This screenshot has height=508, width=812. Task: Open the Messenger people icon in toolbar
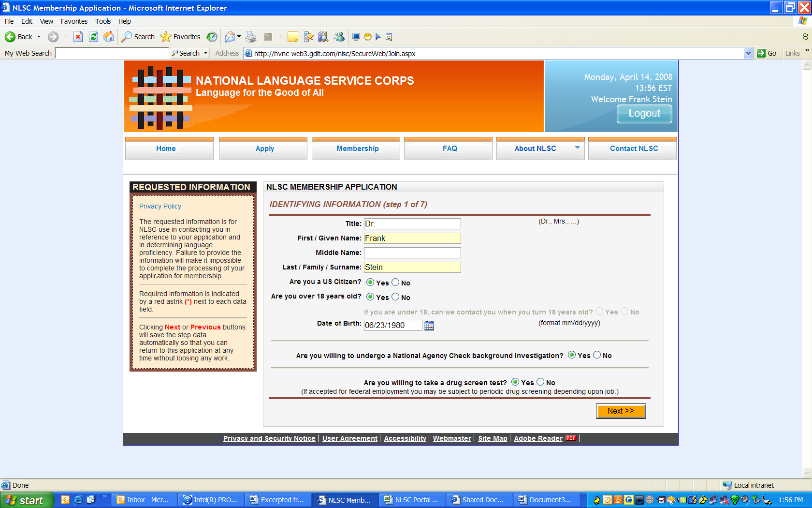coord(339,37)
